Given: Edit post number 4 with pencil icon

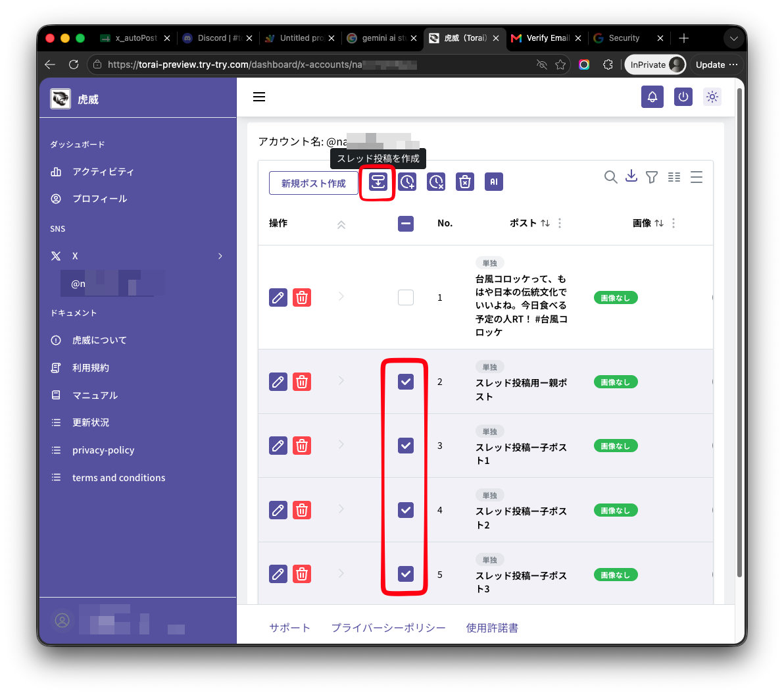Looking at the screenshot, I should point(278,510).
